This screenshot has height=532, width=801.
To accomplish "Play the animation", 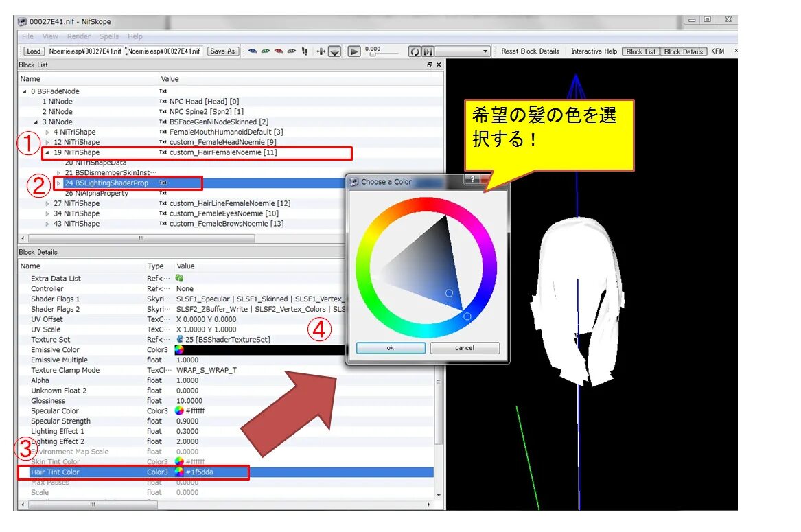I will 354,51.
